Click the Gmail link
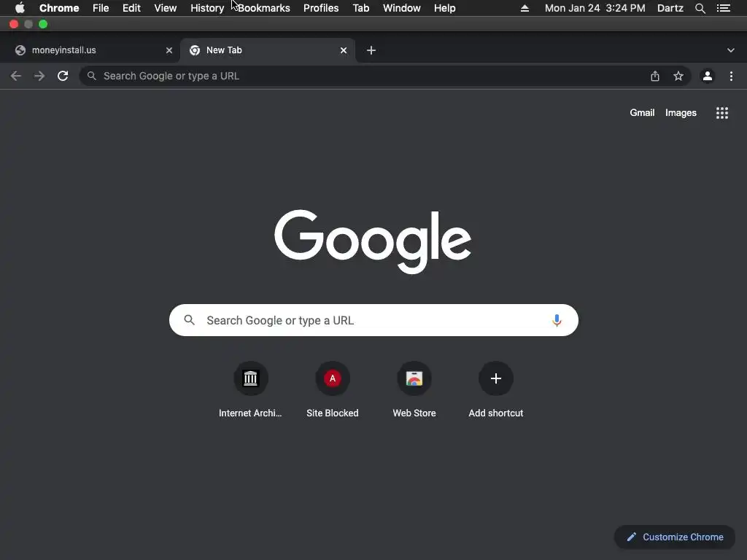 (642, 113)
